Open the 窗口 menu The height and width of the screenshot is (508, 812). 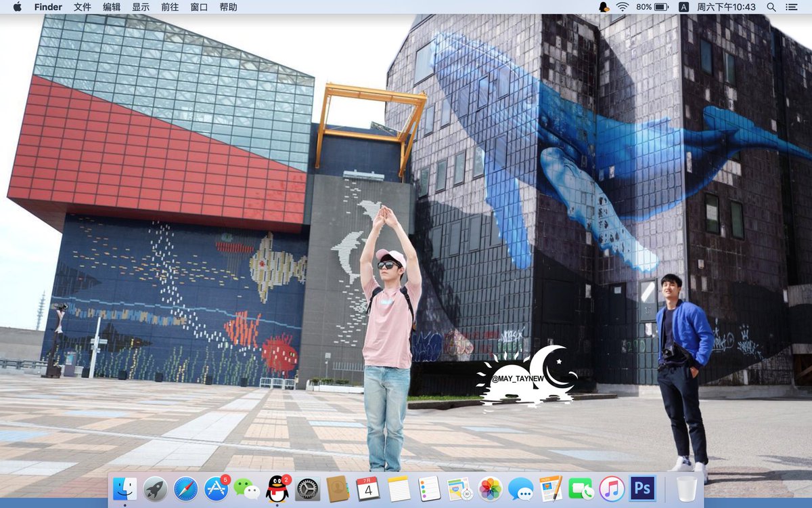point(199,7)
